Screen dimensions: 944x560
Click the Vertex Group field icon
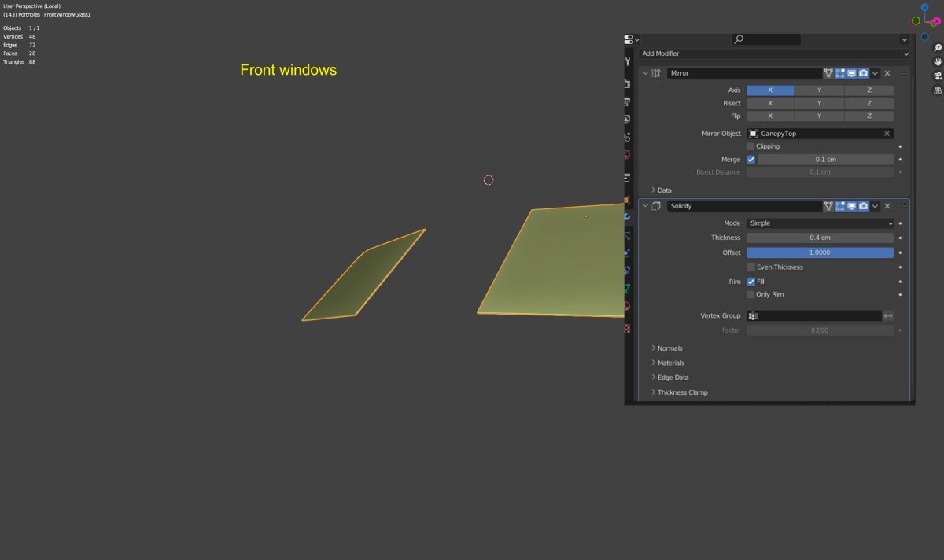click(752, 316)
